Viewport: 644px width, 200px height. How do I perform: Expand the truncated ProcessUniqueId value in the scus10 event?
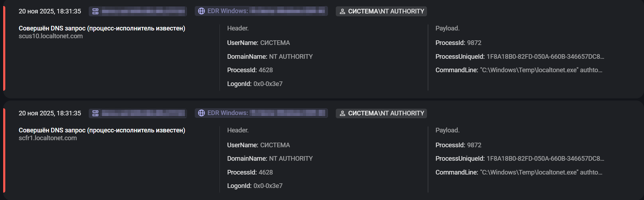point(545,57)
